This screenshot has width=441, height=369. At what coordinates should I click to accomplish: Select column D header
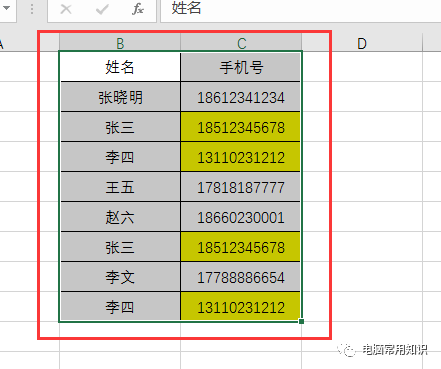click(362, 43)
